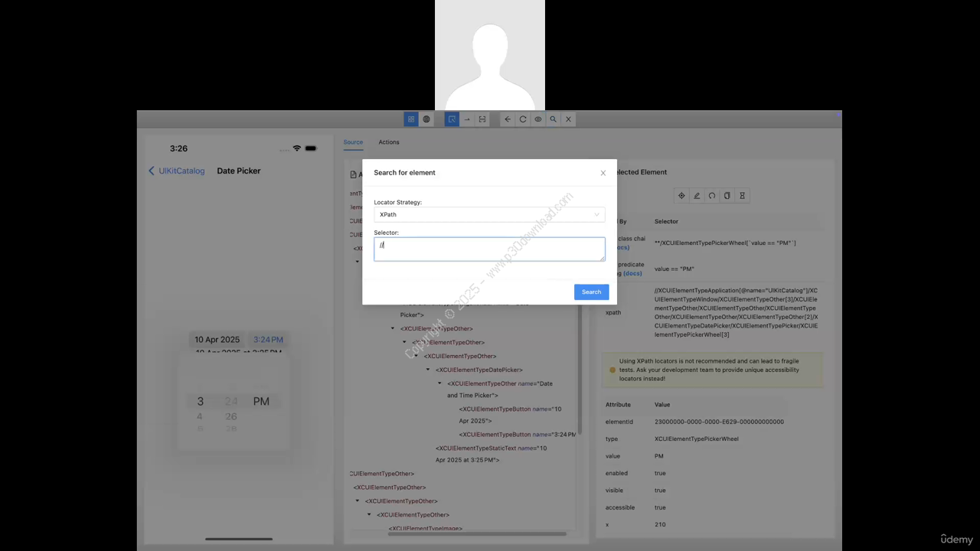Switch to the Actions tab
The image size is (980, 551).
(x=388, y=142)
